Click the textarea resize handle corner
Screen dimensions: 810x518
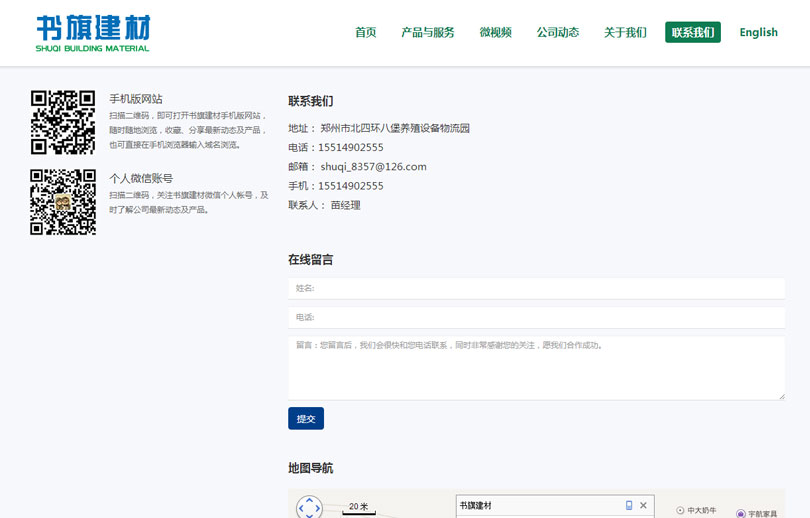(781, 396)
